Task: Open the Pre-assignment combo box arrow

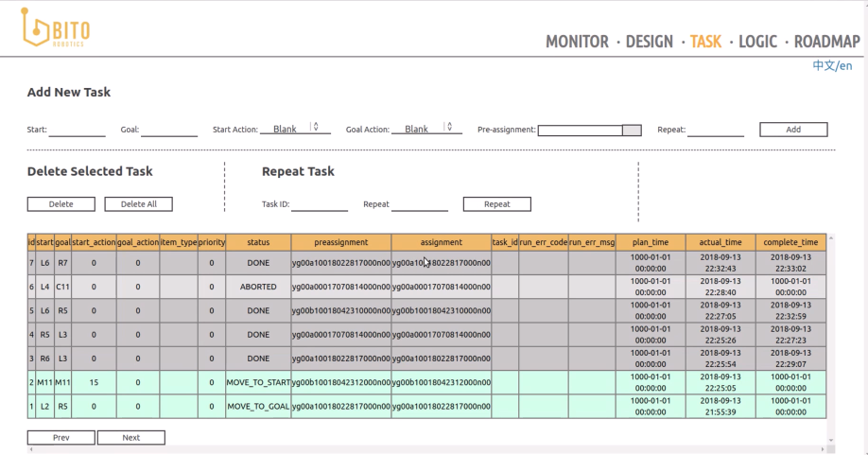Action: 632,131
